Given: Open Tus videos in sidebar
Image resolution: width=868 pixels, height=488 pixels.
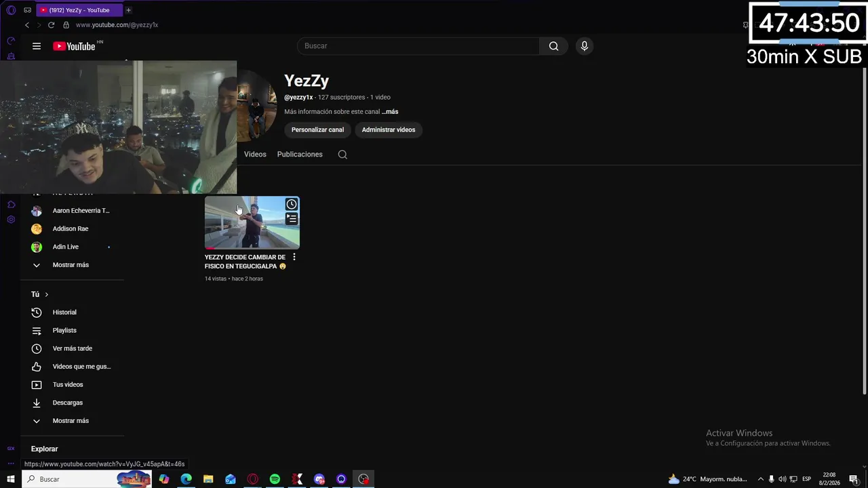Looking at the screenshot, I should [x=72, y=385].
